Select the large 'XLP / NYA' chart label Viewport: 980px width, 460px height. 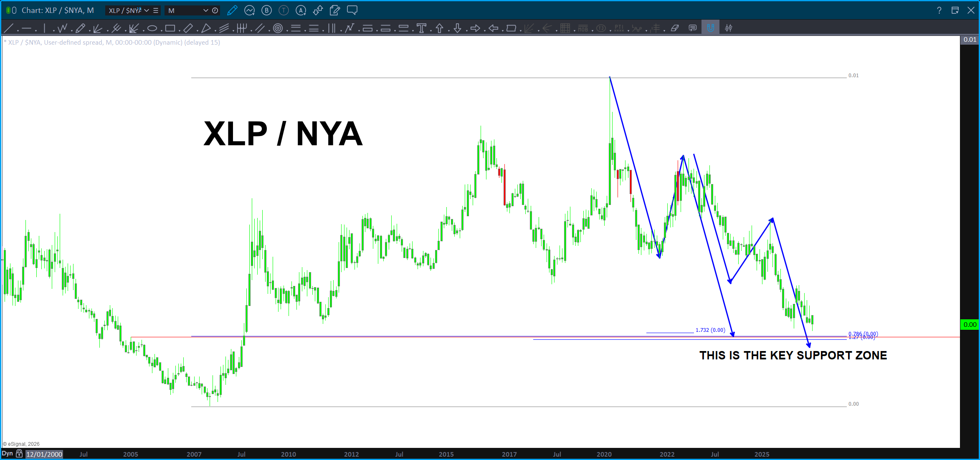(283, 134)
